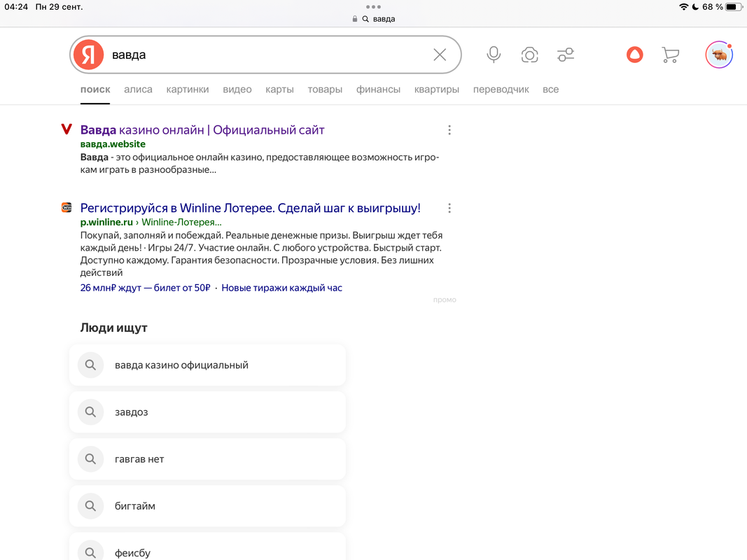
Task: Switch to the товары tab
Action: pyautogui.click(x=325, y=90)
